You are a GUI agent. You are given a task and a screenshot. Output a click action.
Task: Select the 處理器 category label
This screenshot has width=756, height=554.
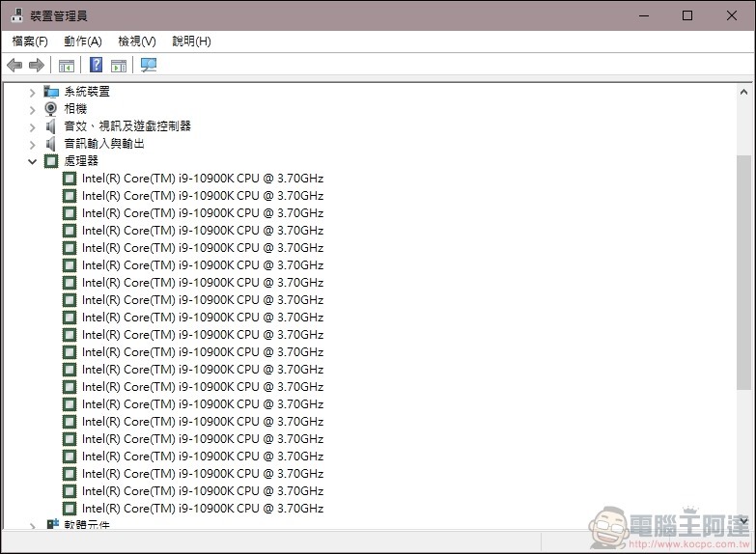[81, 161]
